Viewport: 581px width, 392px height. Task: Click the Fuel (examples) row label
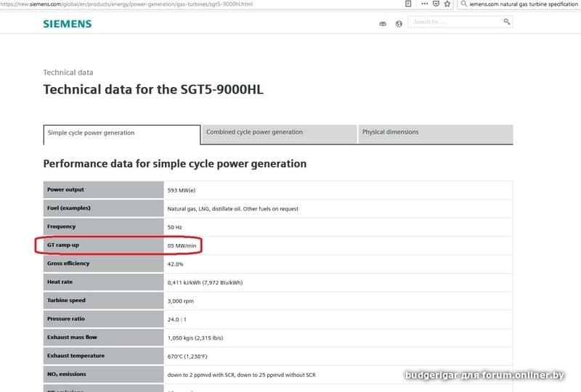68,208
